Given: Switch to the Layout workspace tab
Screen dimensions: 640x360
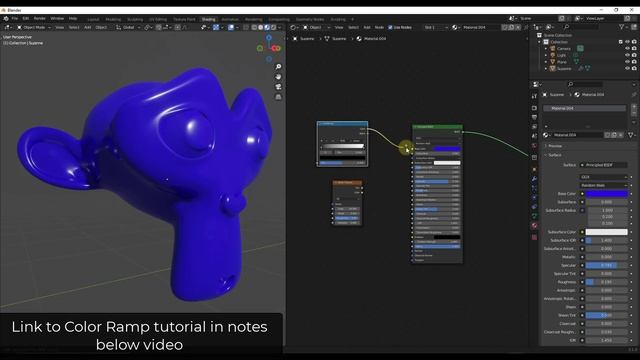Looking at the screenshot, I should click(x=93, y=19).
